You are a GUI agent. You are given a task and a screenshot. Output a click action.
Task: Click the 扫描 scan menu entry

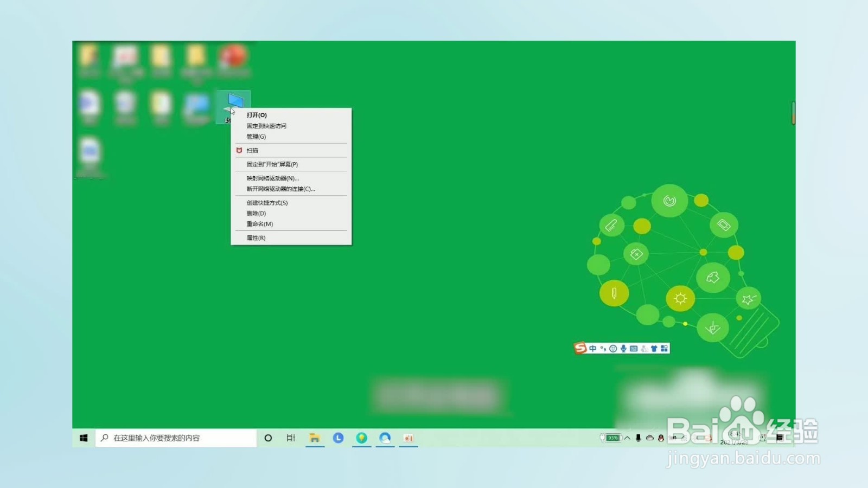click(291, 150)
